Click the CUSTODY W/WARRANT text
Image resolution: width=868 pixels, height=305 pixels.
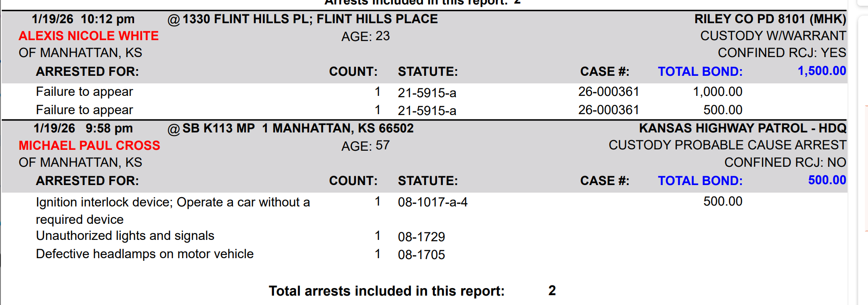click(x=773, y=36)
